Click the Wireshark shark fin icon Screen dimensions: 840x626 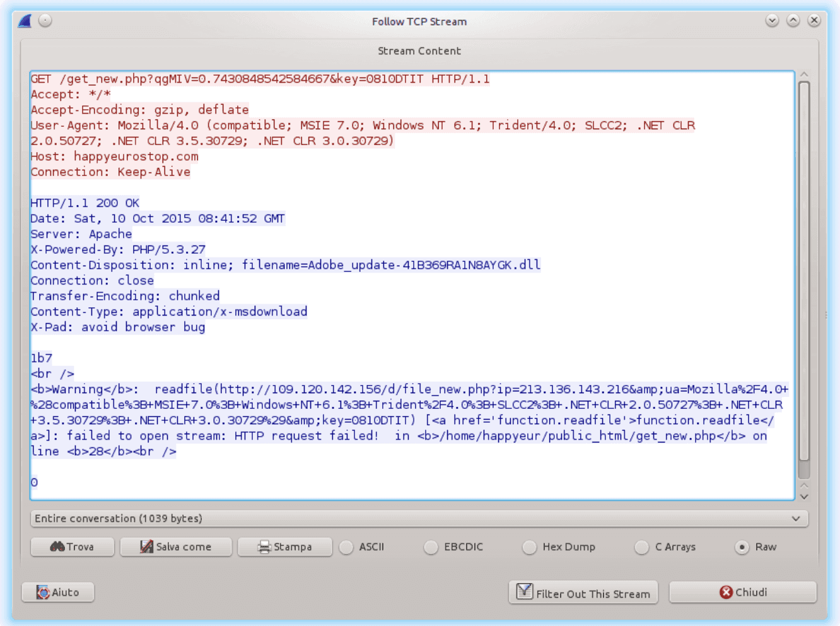tap(25, 21)
